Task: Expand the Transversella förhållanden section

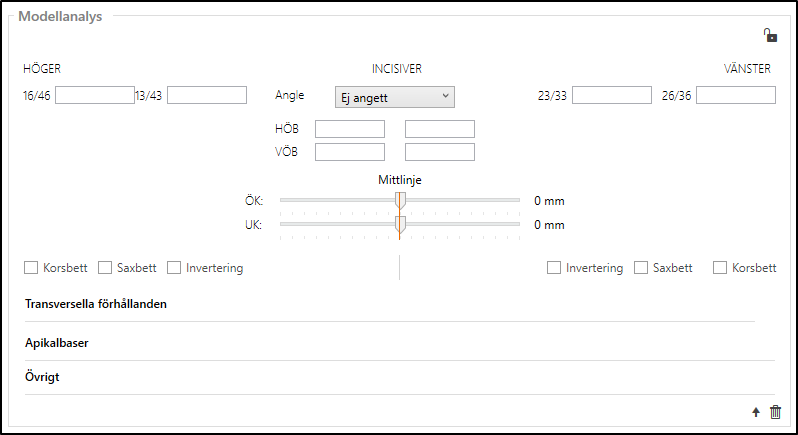Action: tap(96, 304)
